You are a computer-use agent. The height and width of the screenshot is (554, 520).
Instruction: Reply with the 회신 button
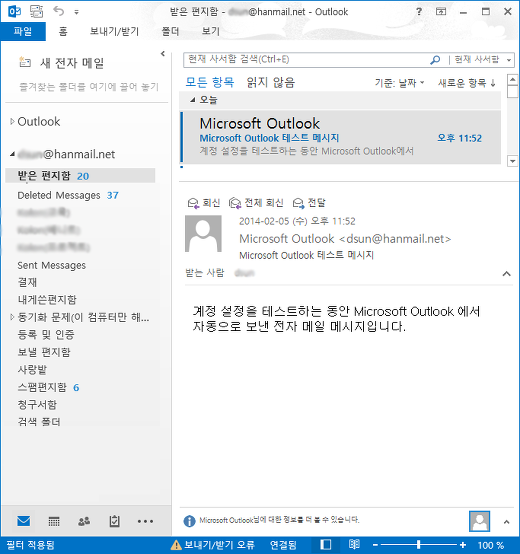(204, 203)
